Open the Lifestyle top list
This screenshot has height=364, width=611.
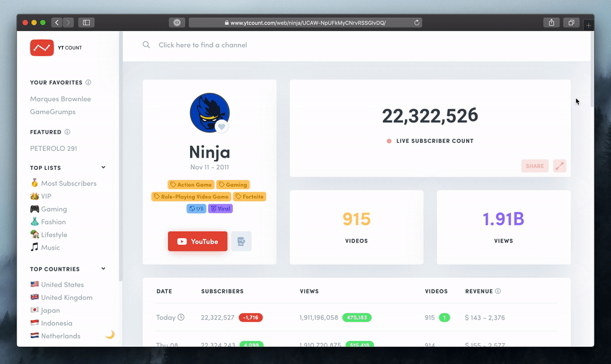(x=49, y=235)
